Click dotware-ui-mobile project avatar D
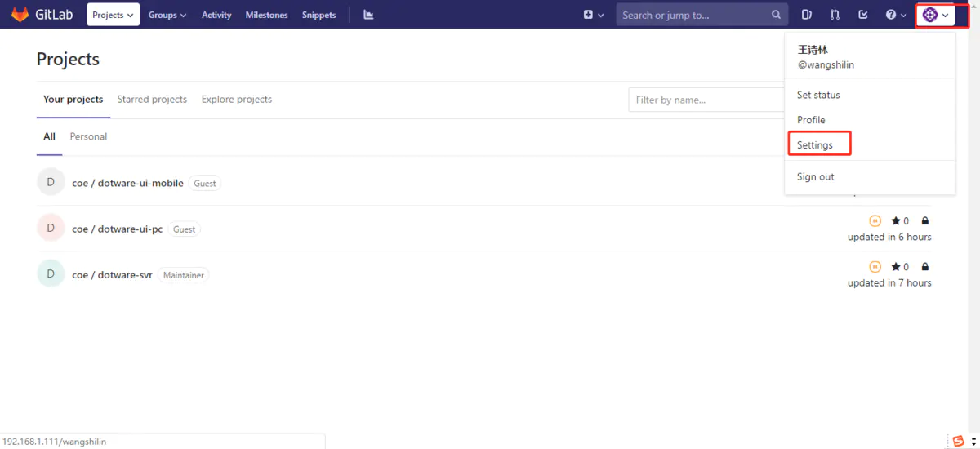The image size is (980, 449). (51, 183)
